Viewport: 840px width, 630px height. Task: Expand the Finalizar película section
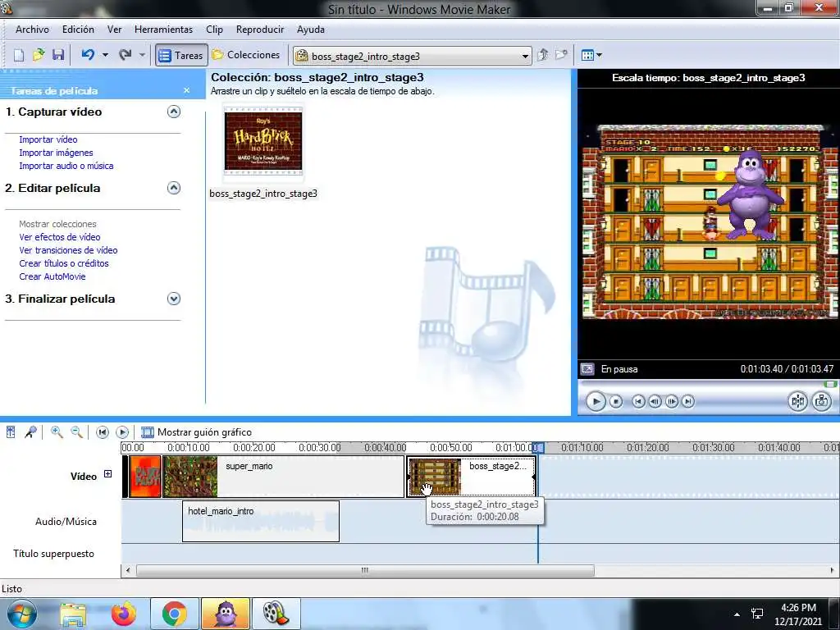click(174, 299)
